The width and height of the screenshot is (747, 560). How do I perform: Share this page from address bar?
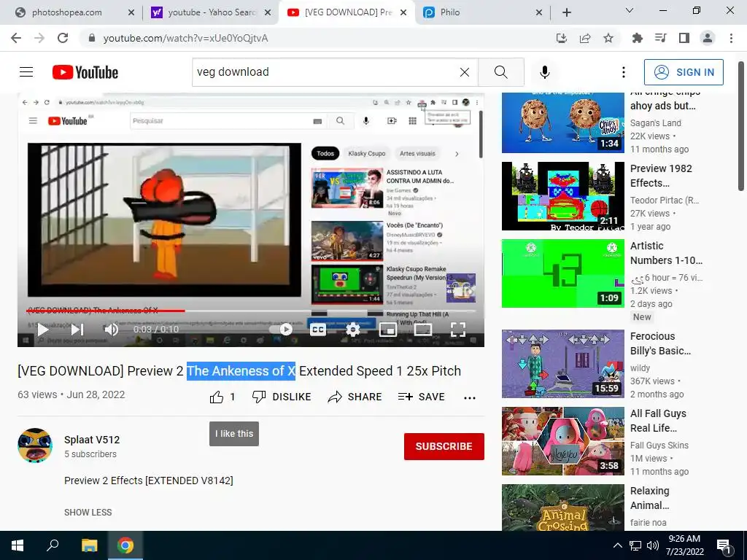(585, 38)
